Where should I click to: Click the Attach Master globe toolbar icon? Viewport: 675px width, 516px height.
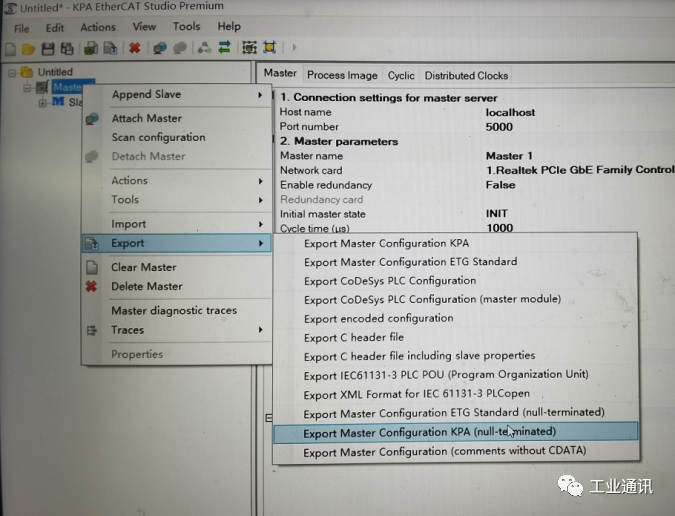160,48
